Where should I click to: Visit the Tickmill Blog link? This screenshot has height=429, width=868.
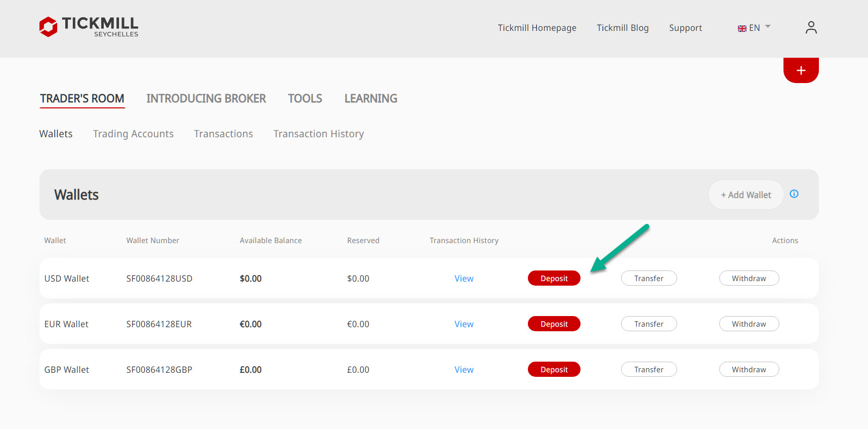pyautogui.click(x=623, y=28)
